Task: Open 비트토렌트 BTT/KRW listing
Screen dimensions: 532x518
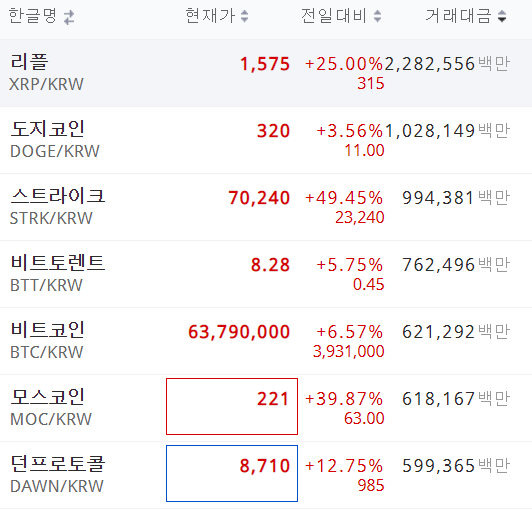Action: click(266, 274)
